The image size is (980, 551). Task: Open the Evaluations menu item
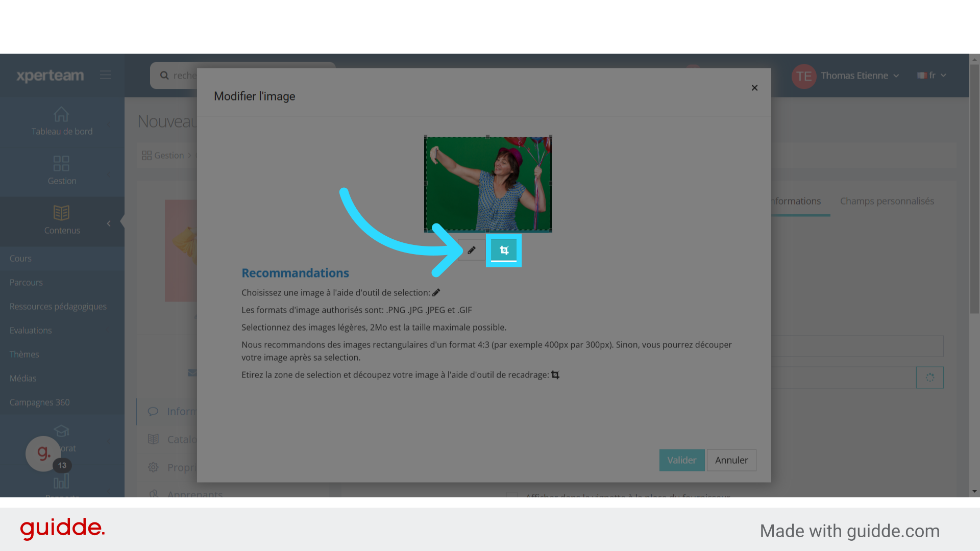31,330
